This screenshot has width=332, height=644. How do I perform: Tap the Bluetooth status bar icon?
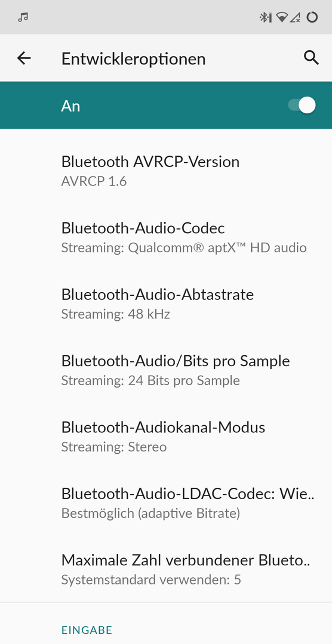tap(265, 17)
